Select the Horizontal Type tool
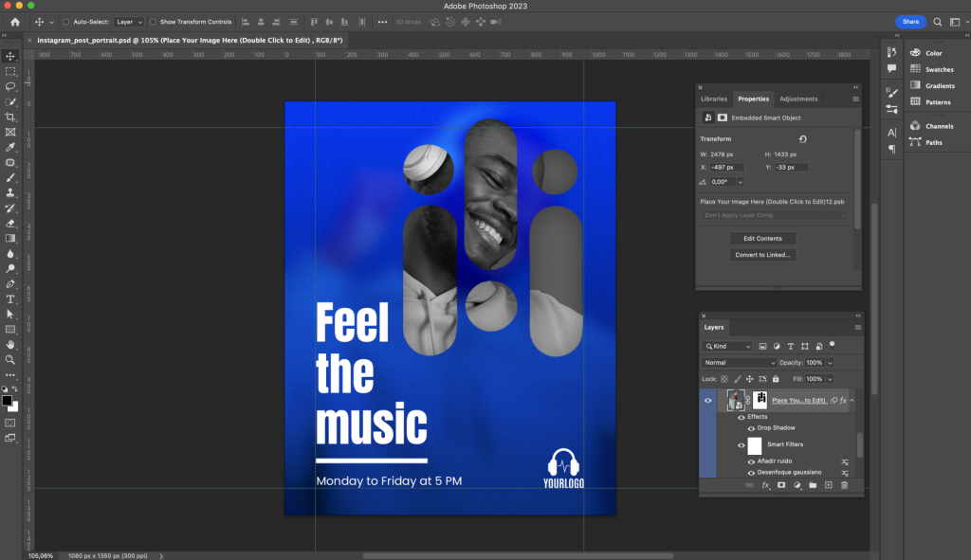This screenshot has height=560, width=971. [10, 298]
